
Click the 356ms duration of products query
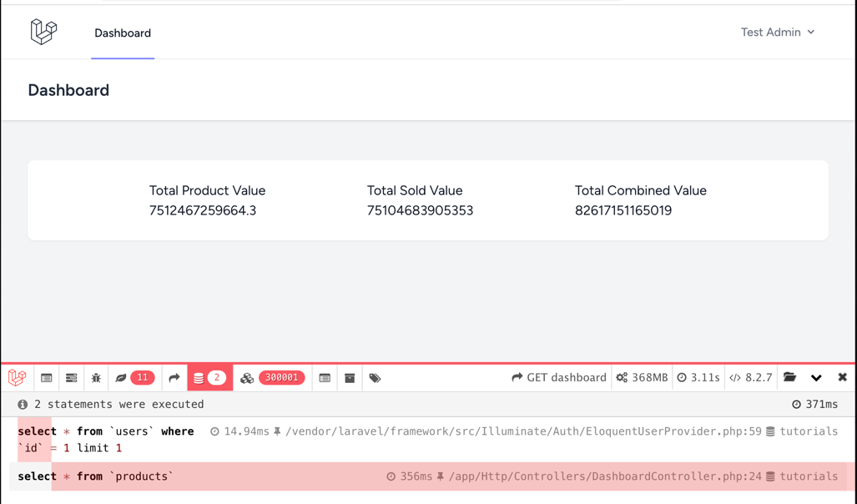pos(410,476)
